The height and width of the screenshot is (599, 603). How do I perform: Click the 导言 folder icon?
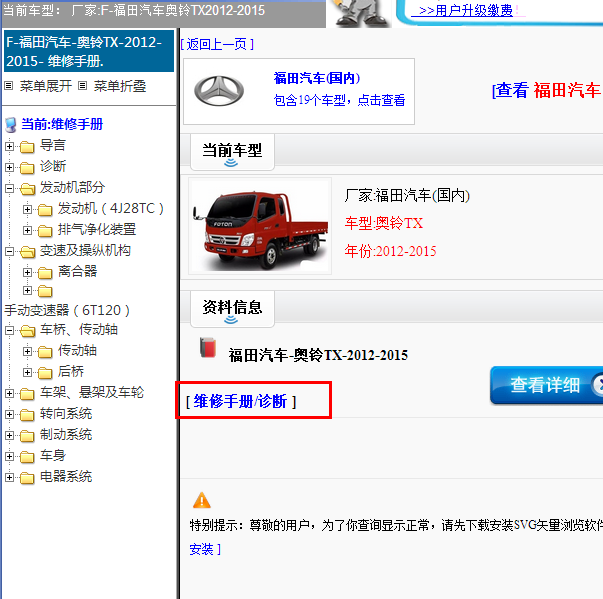coord(27,146)
